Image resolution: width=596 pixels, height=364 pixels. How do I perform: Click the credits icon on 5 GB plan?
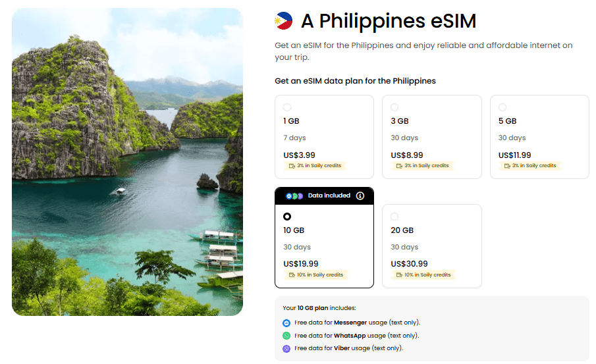(x=507, y=166)
